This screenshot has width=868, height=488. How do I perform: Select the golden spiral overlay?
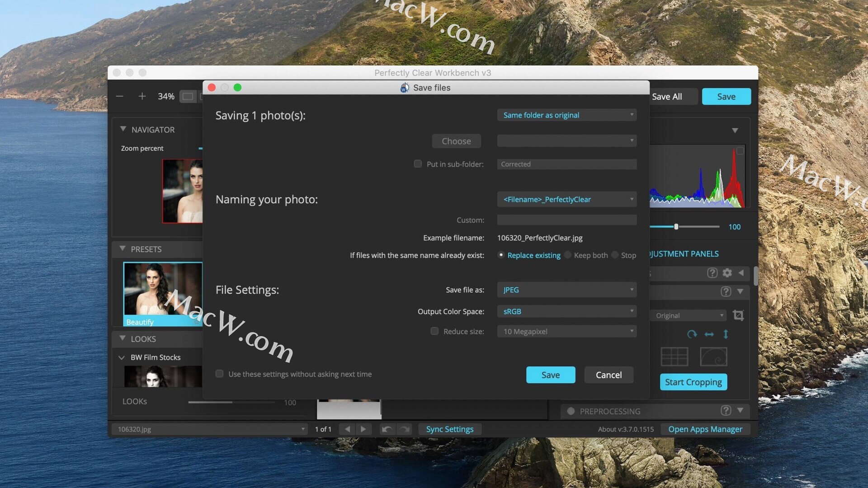713,357
